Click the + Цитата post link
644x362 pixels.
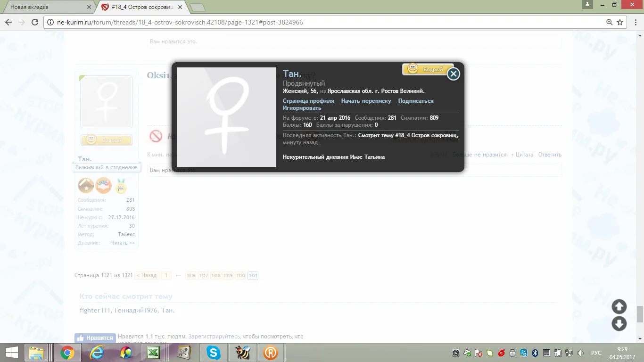522,155
